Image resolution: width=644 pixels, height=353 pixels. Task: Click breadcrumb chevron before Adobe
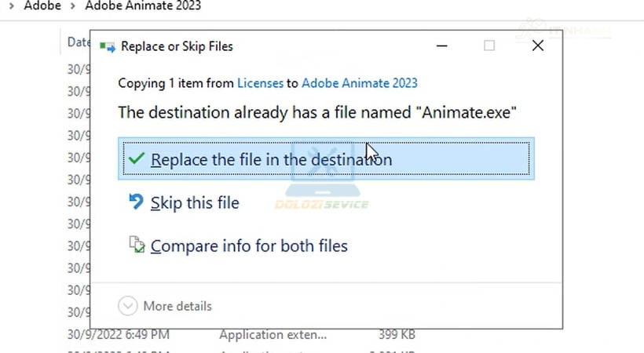click(x=12, y=6)
